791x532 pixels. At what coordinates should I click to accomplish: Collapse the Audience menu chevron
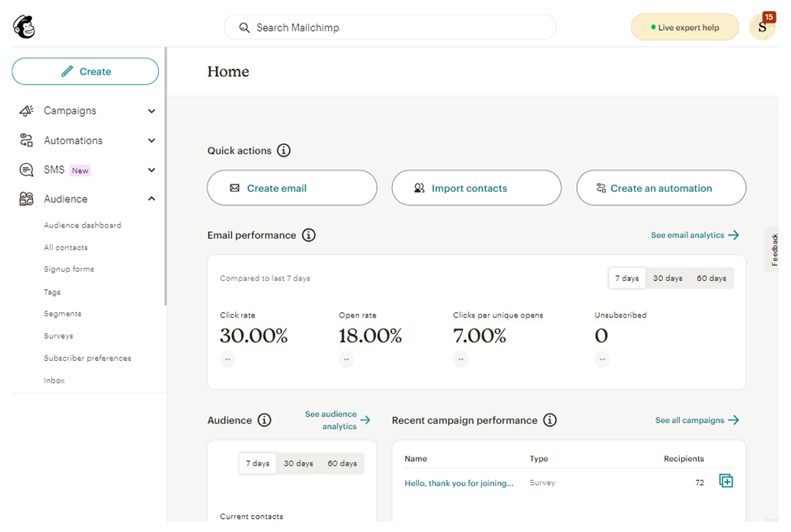[x=152, y=199]
